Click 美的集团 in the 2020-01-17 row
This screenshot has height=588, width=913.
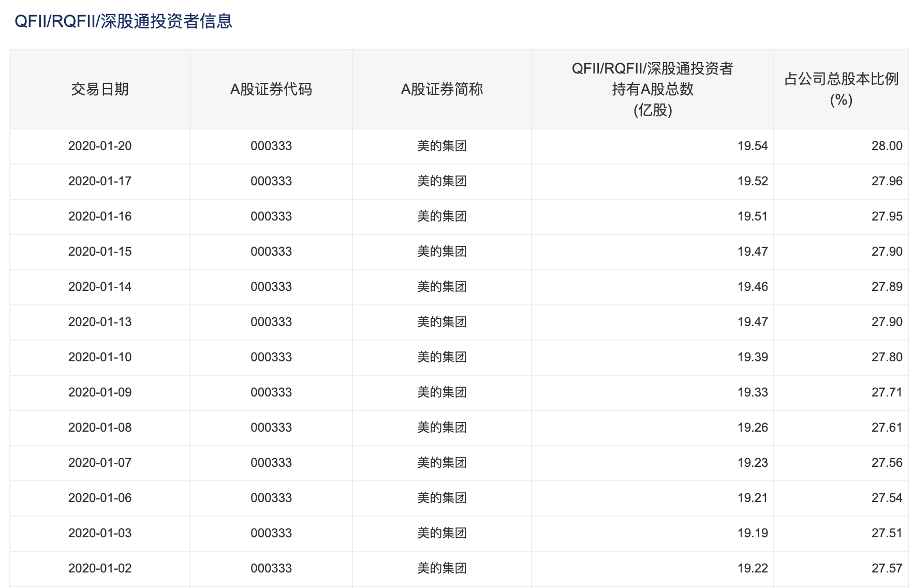(442, 181)
